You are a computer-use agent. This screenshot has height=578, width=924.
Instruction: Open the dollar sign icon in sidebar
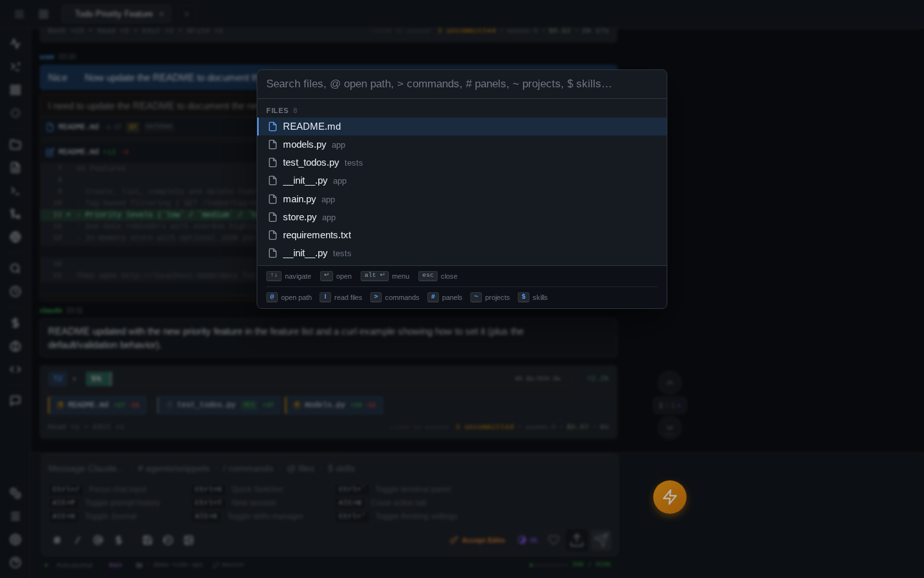click(15, 323)
